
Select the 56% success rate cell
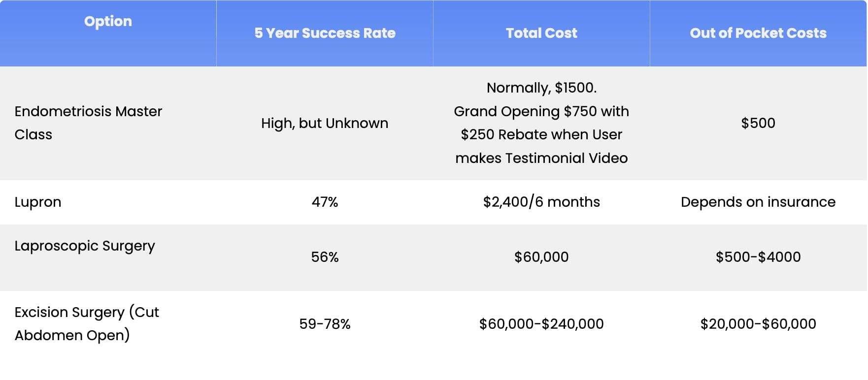[x=325, y=257]
